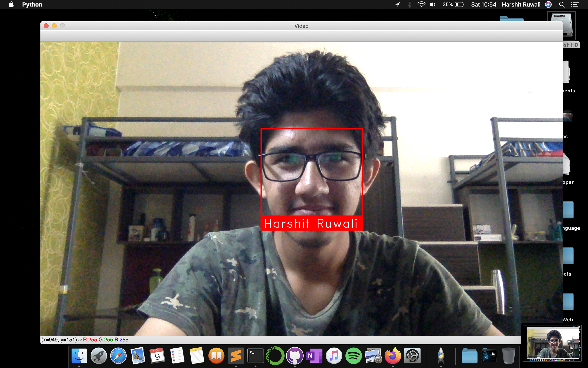The height and width of the screenshot is (368, 588).
Task: Open the Apple menu
Action: point(11,4)
